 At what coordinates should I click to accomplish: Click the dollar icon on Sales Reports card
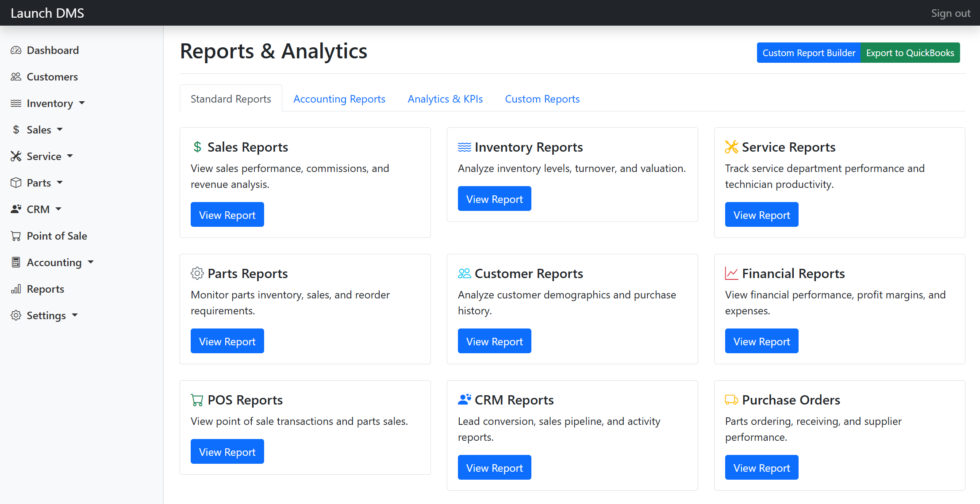point(197,147)
